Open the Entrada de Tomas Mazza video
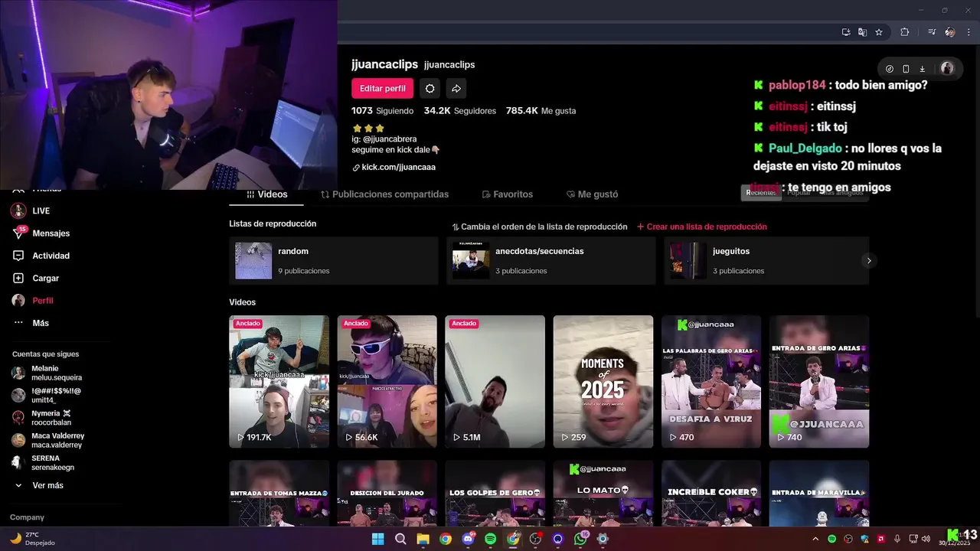Viewport: 980px width, 551px height. pyautogui.click(x=279, y=494)
